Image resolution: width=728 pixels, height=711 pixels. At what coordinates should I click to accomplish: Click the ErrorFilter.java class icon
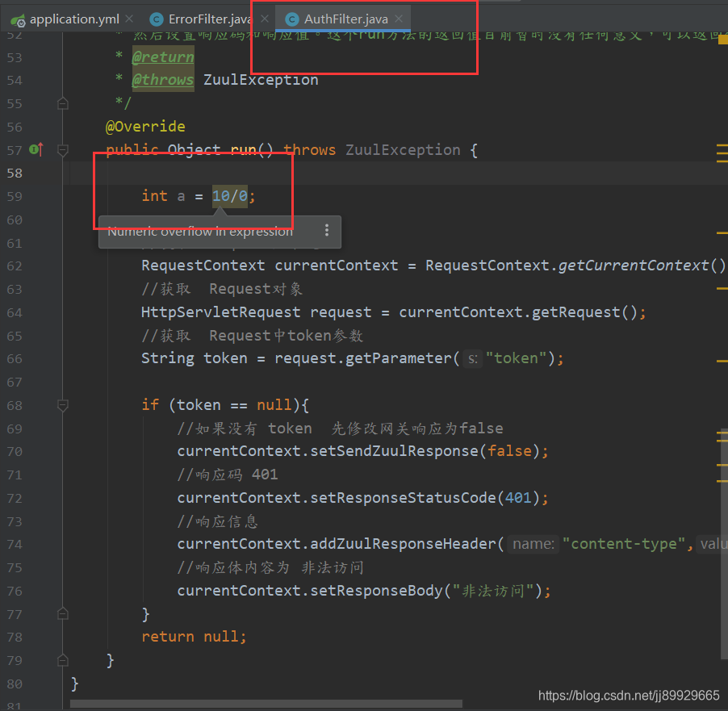pos(156,19)
